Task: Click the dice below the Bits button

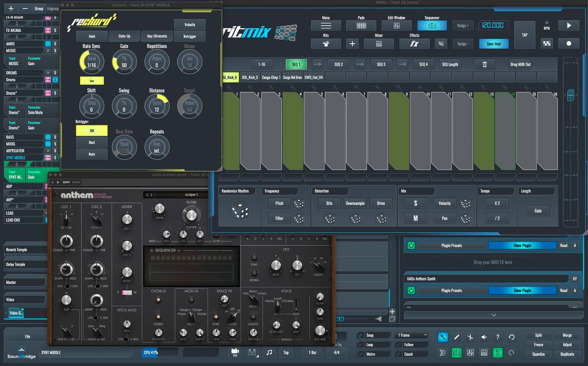Action: 330,219
